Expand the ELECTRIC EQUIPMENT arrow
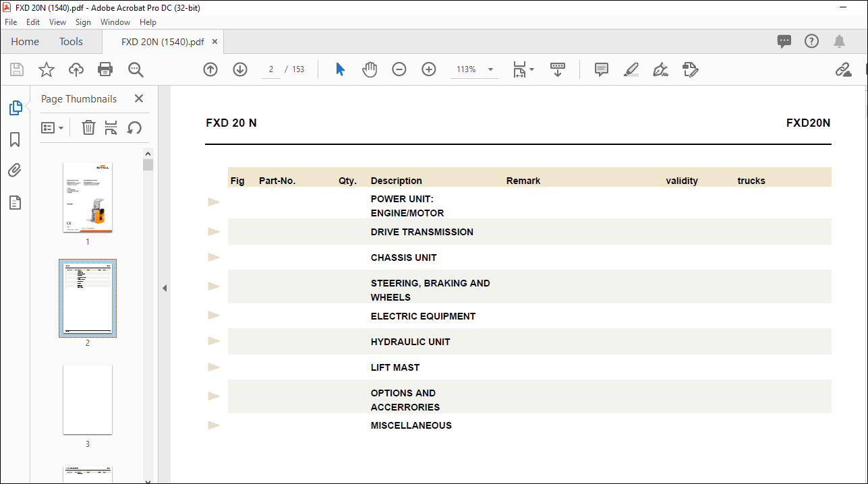868x484 pixels. pos(214,315)
